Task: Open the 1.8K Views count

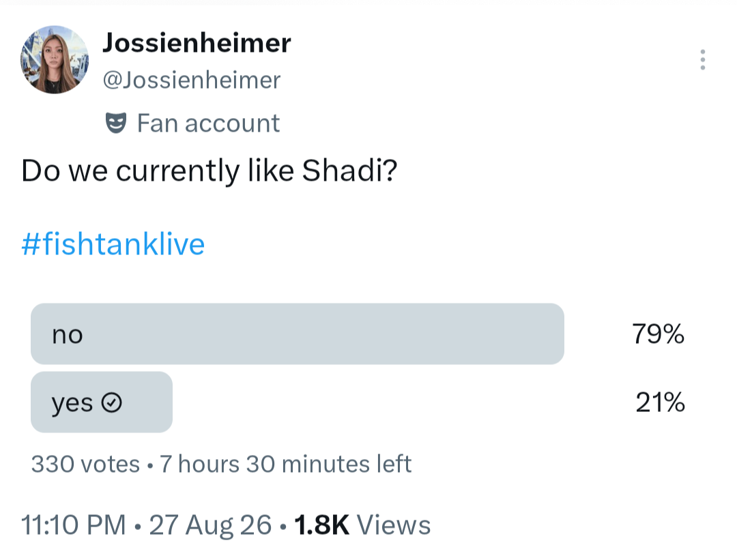Action: (362, 525)
